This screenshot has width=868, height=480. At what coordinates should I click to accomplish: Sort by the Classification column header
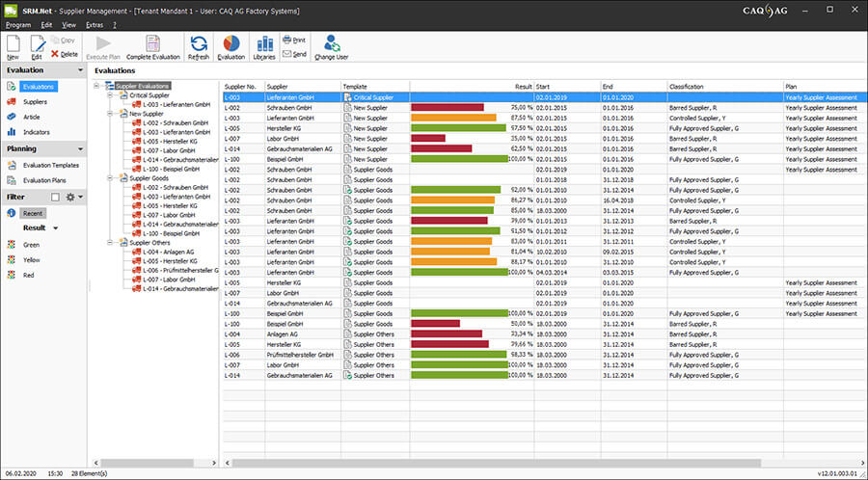tap(687, 86)
